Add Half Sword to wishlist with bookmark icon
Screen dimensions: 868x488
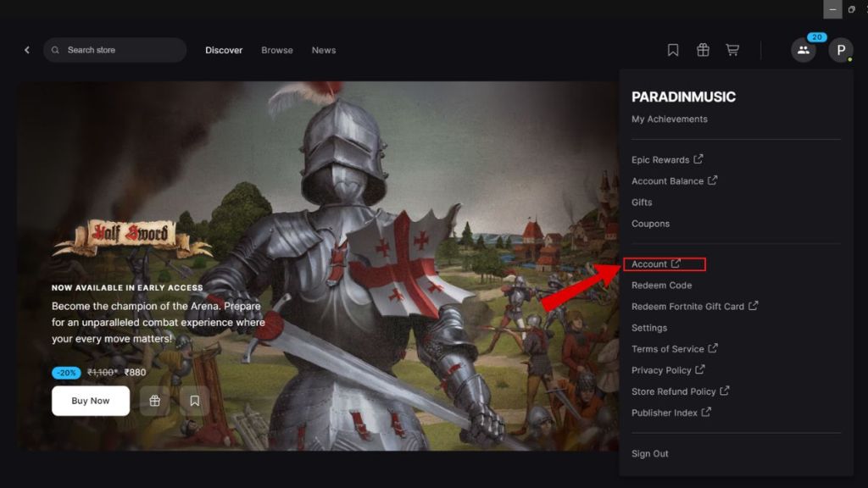pos(195,400)
